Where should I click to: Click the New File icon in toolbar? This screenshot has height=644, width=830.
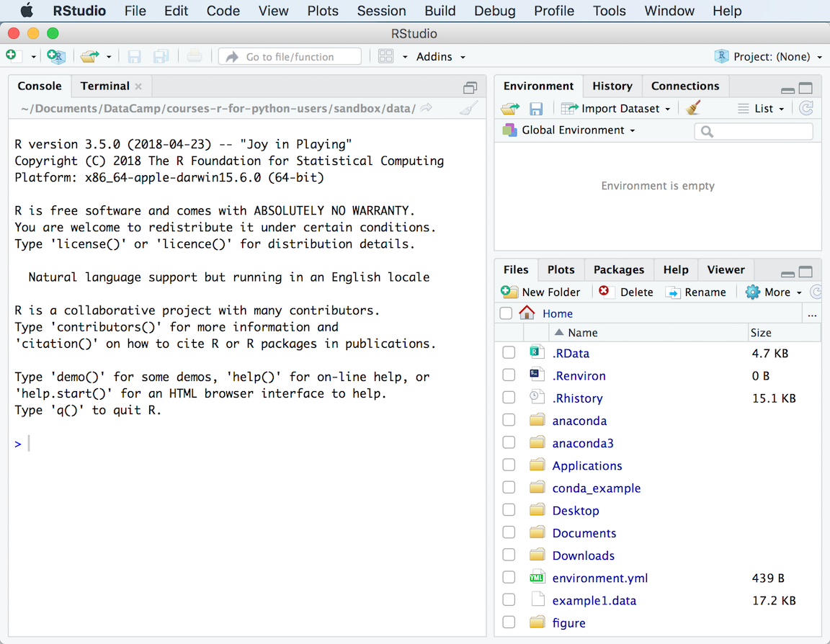13,55
